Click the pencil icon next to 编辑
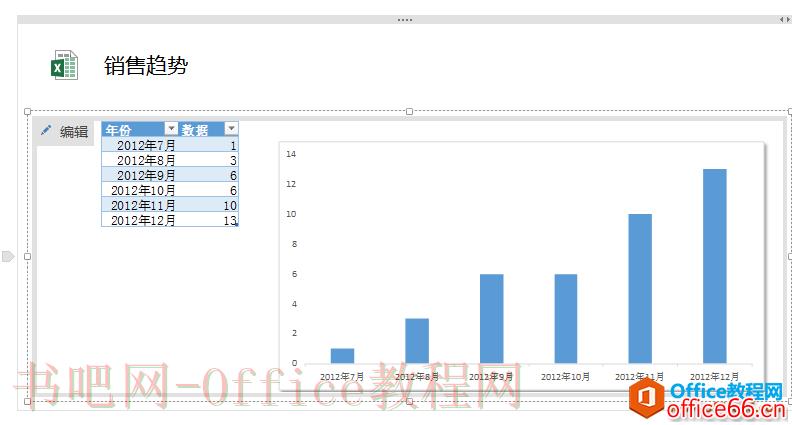 click(46, 130)
